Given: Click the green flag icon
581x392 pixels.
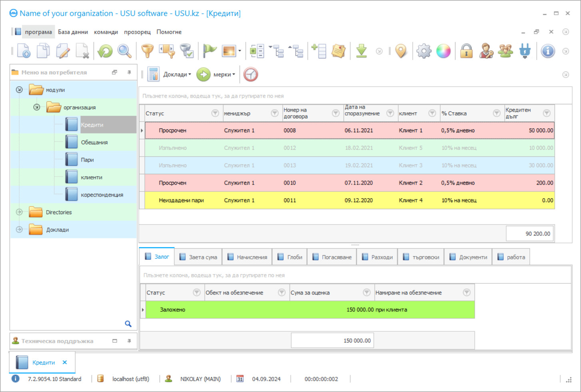Looking at the screenshot, I should pos(209,51).
